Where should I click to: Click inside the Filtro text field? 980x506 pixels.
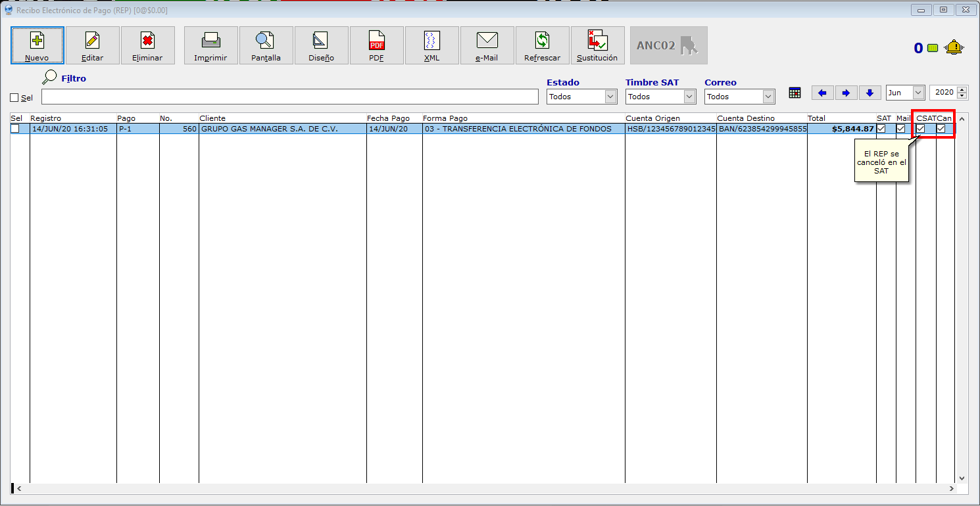pyautogui.click(x=289, y=97)
